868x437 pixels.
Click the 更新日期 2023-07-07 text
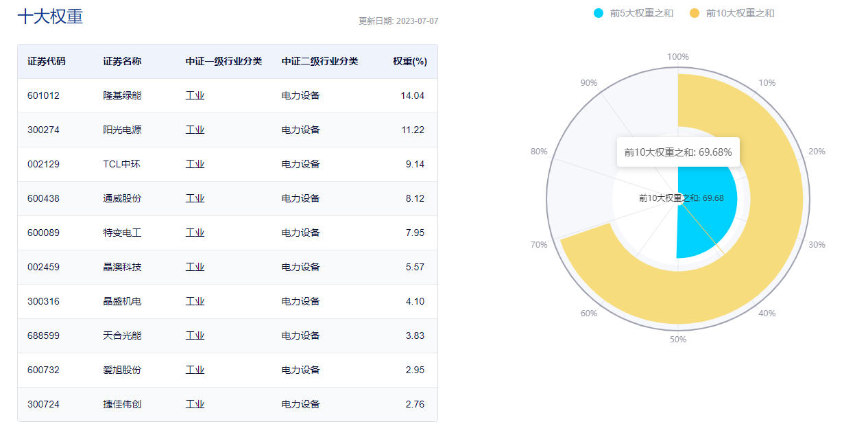tap(398, 21)
